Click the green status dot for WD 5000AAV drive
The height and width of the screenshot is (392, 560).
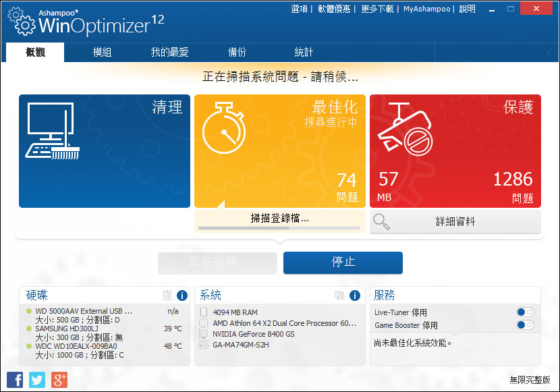tap(29, 311)
